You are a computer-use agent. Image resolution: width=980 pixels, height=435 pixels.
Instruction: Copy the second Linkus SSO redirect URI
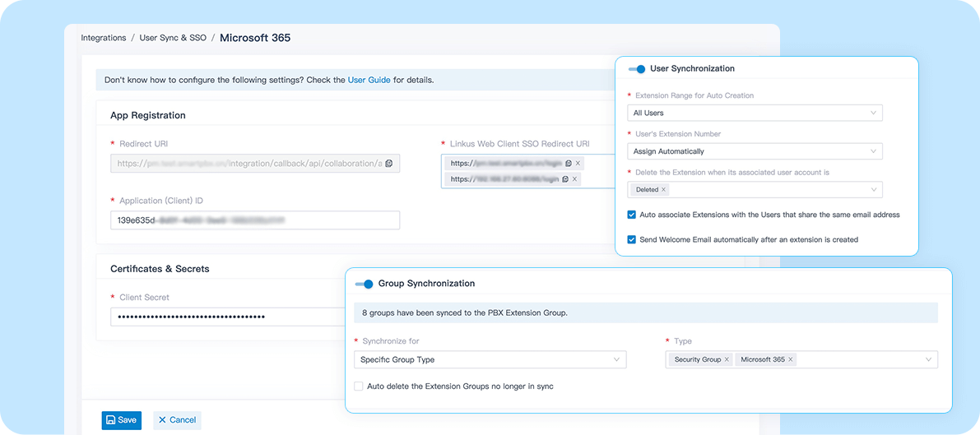coord(565,178)
